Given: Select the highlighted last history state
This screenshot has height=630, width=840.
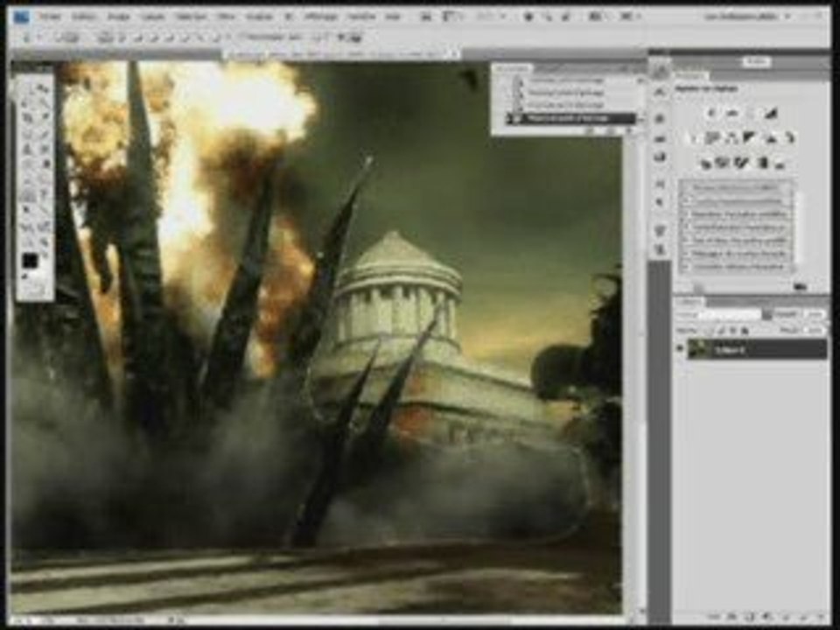Looking at the screenshot, I should coord(571,118).
